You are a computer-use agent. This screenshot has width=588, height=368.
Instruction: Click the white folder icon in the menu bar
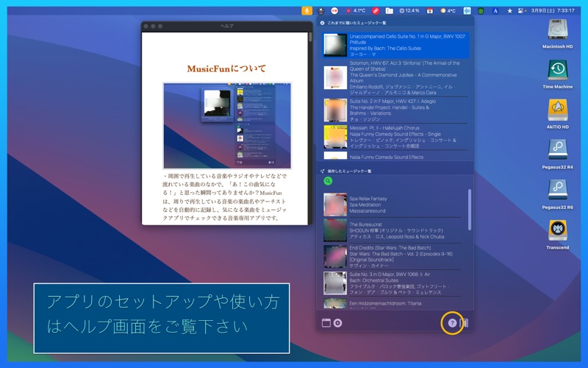point(390,10)
